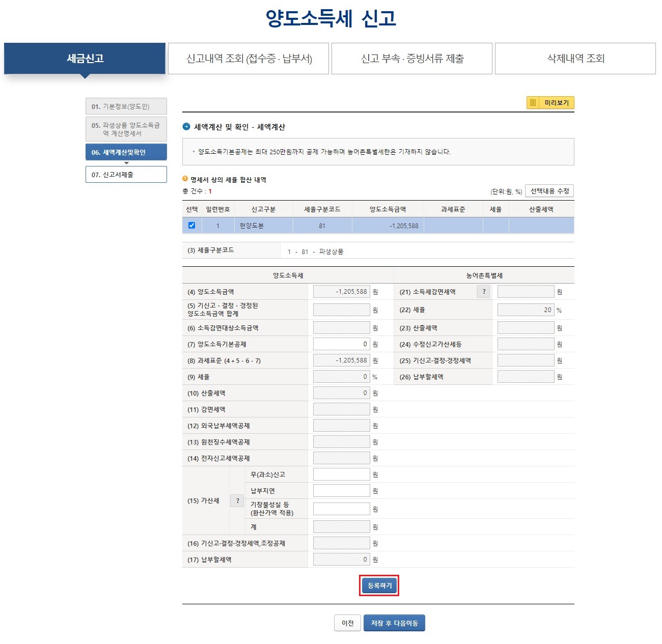Click the (24) 수정신고가산세등 field
This screenshot has width=662, height=644.
(526, 344)
